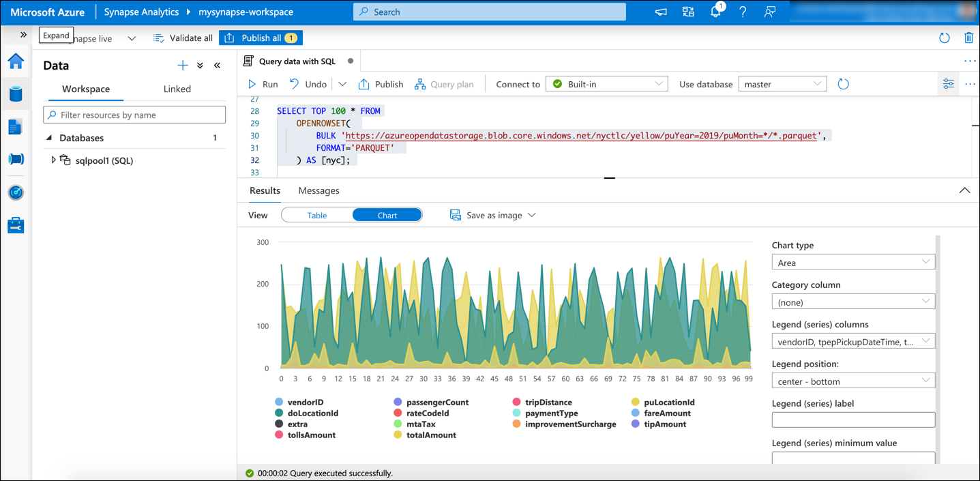The height and width of the screenshot is (481, 980).
Task: Toggle the puLocationId legend series
Action: point(663,403)
